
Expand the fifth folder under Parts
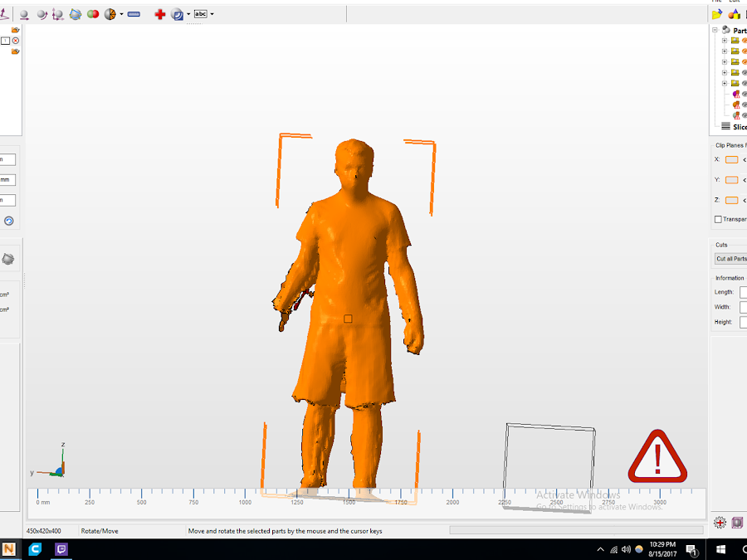point(725,83)
